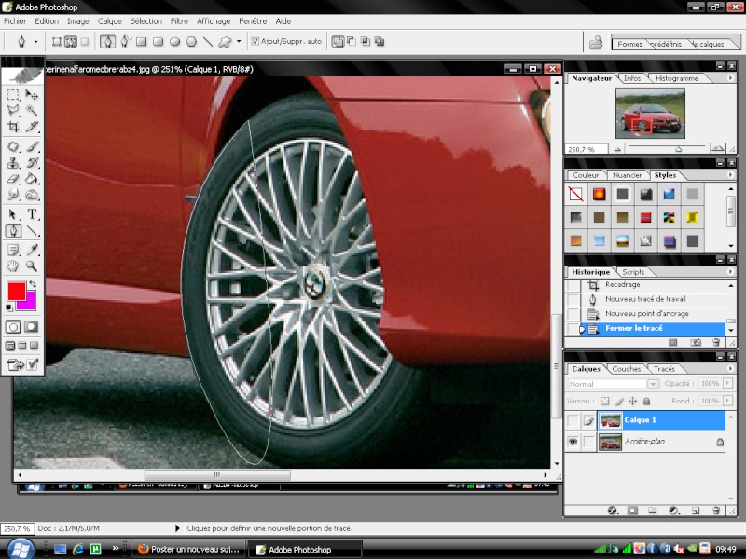Show Calque 1 via its visibility box
The width and height of the screenshot is (746, 560).
573,420
